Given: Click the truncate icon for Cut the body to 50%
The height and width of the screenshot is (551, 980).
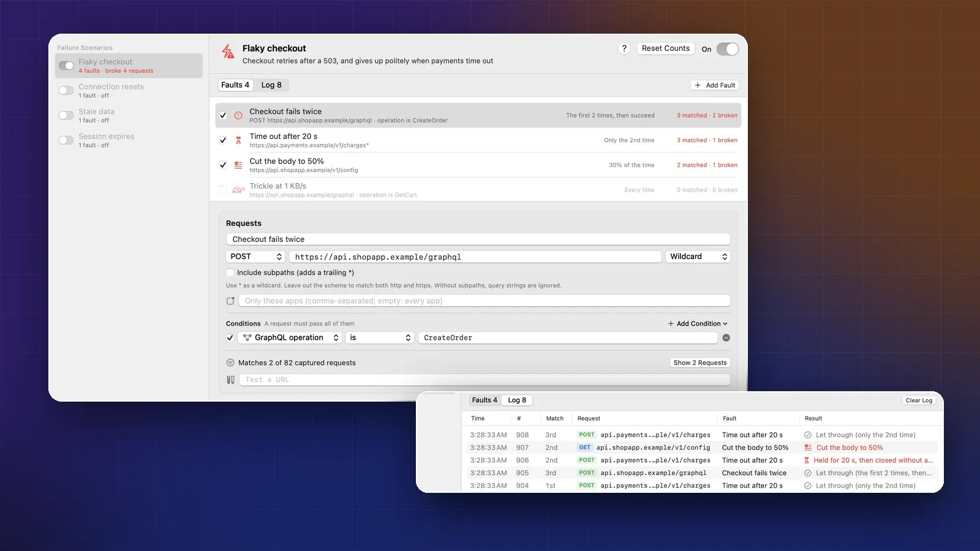Looking at the screenshot, I should [238, 165].
